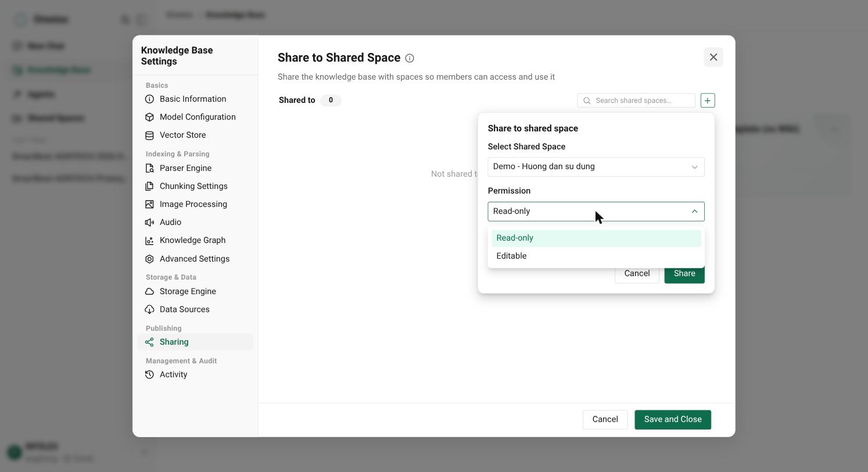Collapse the Permission dropdown chevron

pos(694,212)
